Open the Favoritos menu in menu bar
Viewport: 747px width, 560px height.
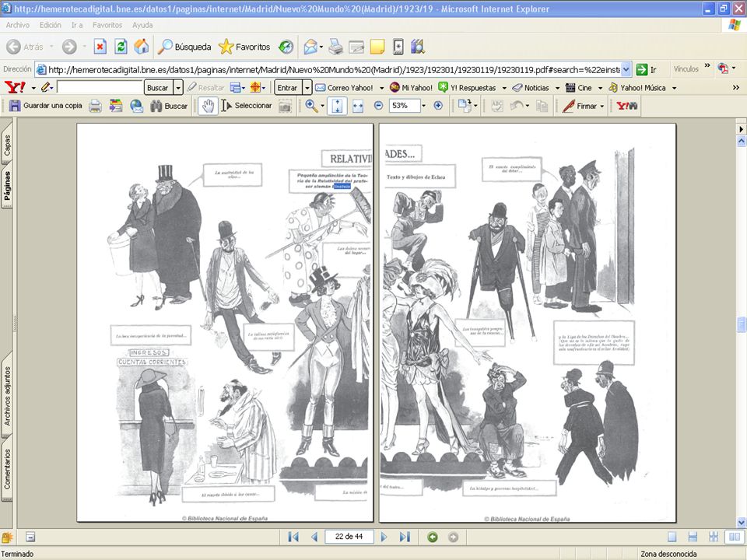click(107, 25)
